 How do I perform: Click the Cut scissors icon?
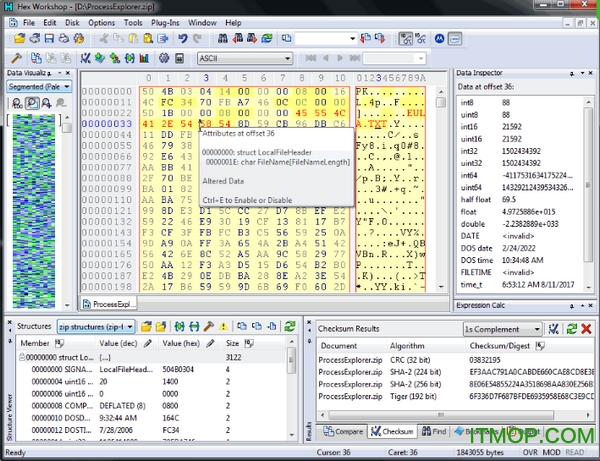104,38
